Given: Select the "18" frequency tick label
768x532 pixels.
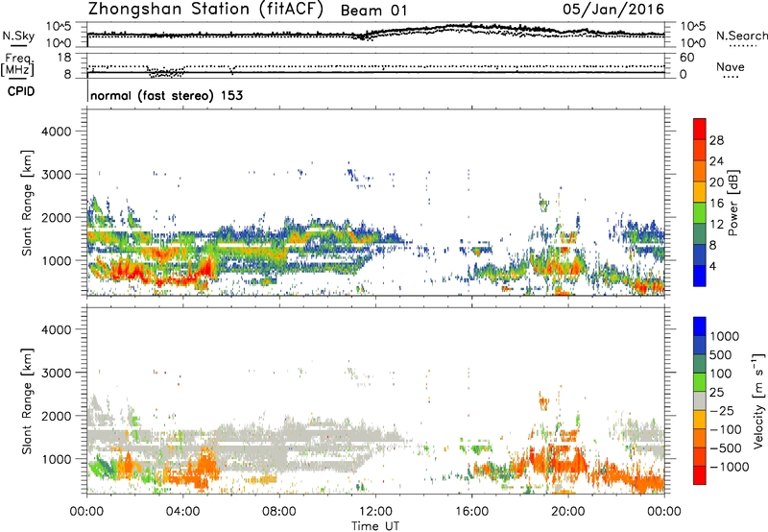Looking at the screenshot, I should click(64, 58).
